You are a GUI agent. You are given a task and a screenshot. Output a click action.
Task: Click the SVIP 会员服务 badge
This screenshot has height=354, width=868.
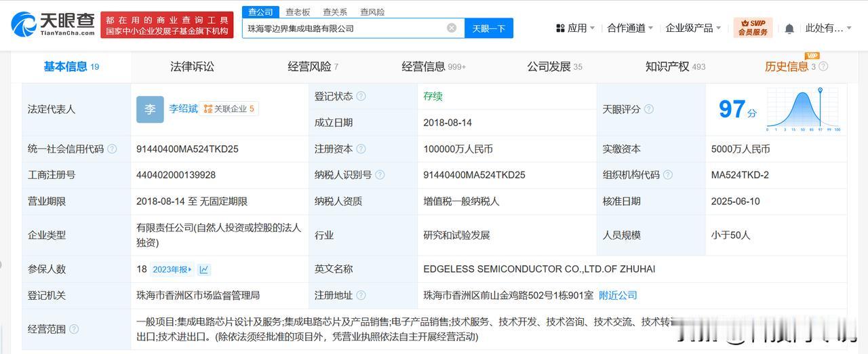click(x=753, y=28)
